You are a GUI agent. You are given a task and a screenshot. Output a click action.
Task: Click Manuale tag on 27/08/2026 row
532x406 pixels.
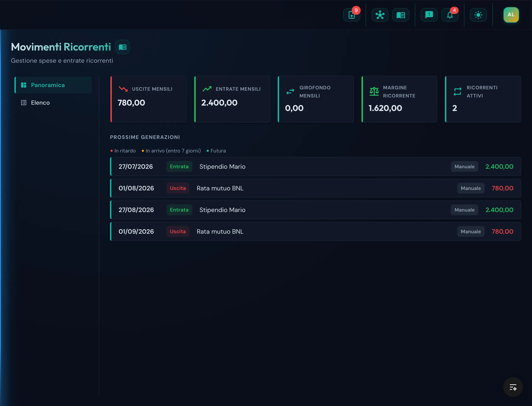coord(464,210)
